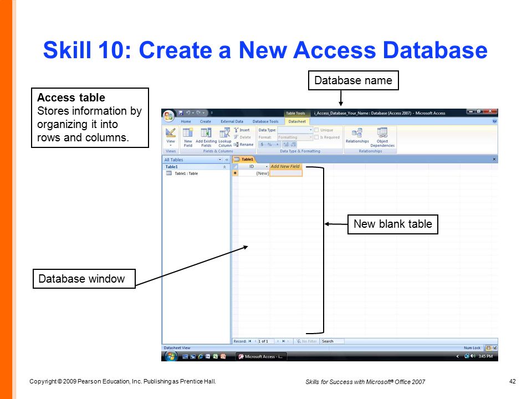Click the Access Help icon
532x399 pixels.
pyautogui.click(x=495, y=121)
